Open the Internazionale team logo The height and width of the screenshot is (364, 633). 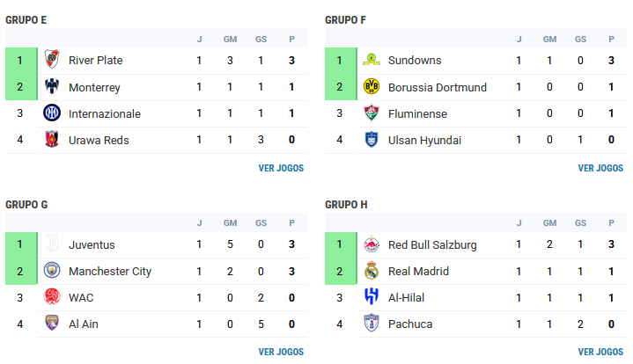[x=52, y=113]
